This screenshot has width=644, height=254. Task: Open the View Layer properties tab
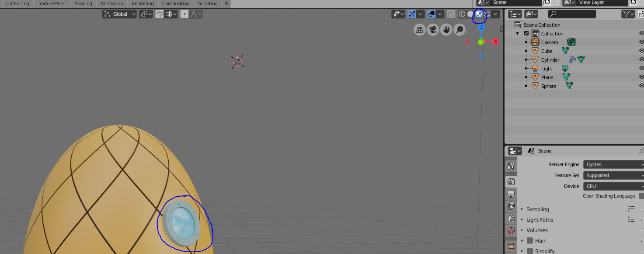(x=511, y=206)
